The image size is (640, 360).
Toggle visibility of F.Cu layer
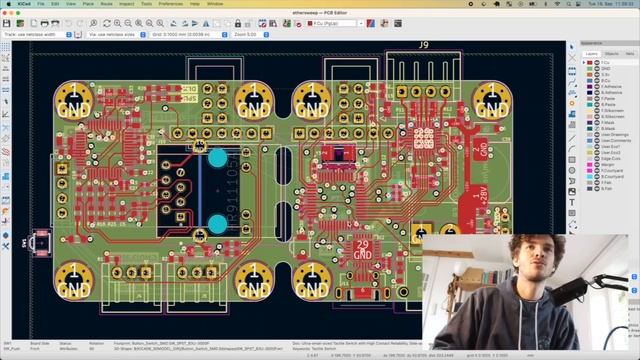click(x=597, y=63)
